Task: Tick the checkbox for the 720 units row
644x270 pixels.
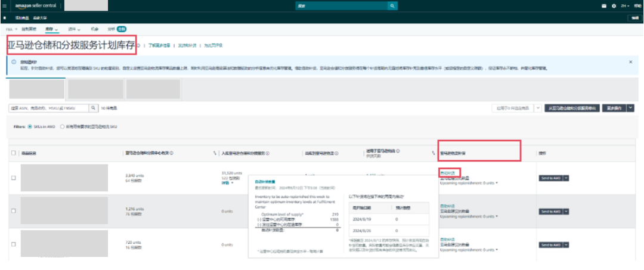Action: click(14, 244)
